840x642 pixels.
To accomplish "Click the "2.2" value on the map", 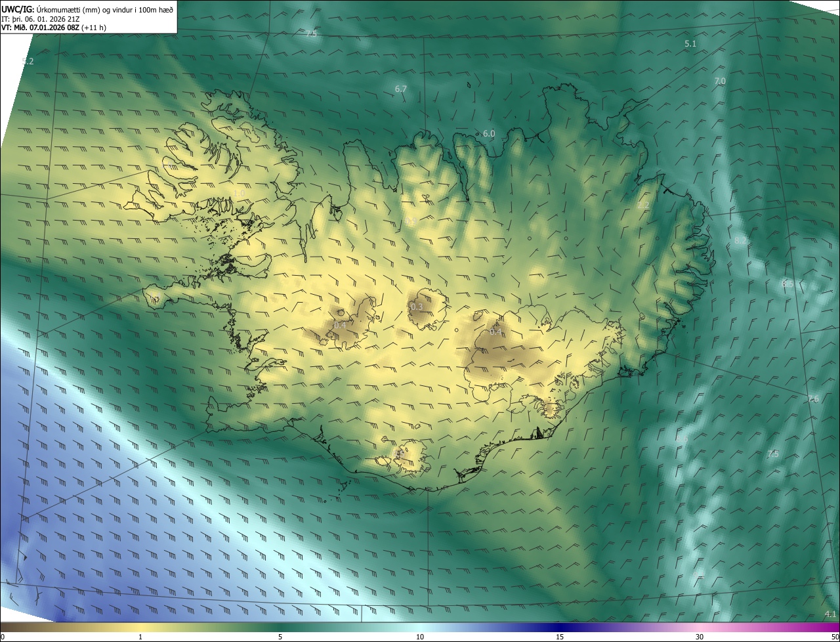I will click(x=643, y=205).
